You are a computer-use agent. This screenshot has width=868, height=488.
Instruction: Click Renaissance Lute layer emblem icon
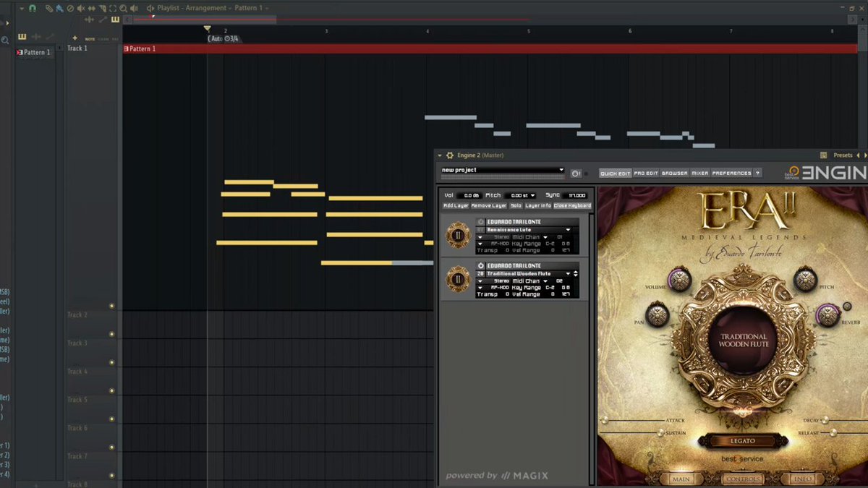pos(458,235)
